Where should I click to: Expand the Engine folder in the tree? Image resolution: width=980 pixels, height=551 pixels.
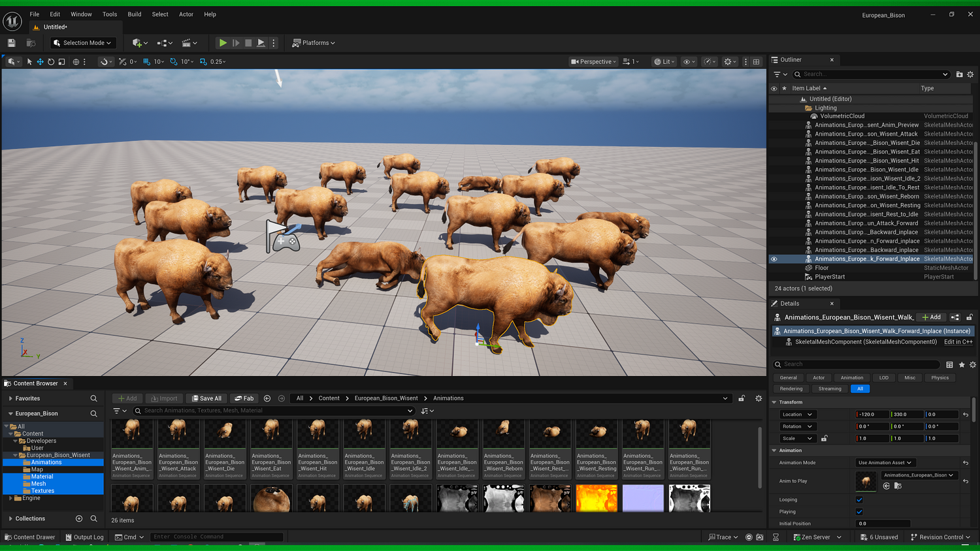click(10, 499)
